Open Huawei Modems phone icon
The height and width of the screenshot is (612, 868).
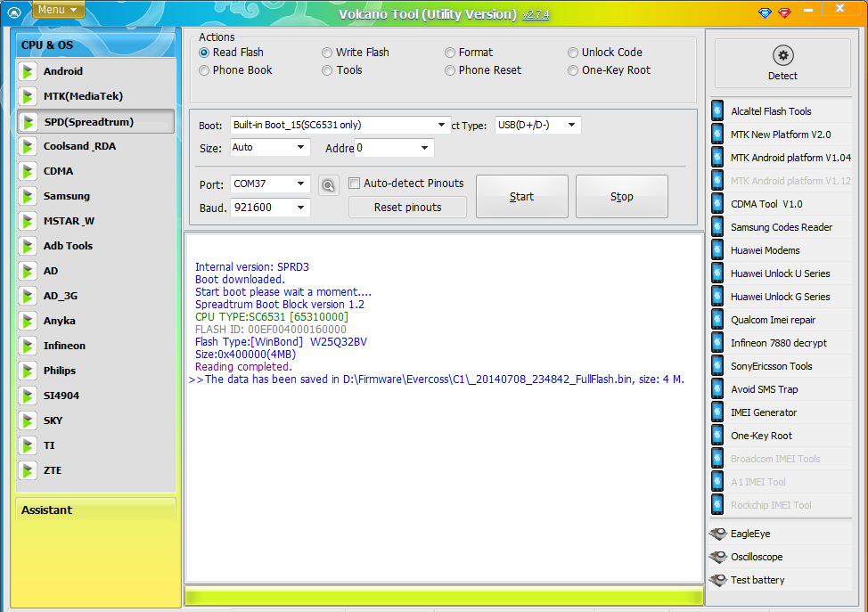[x=717, y=250]
